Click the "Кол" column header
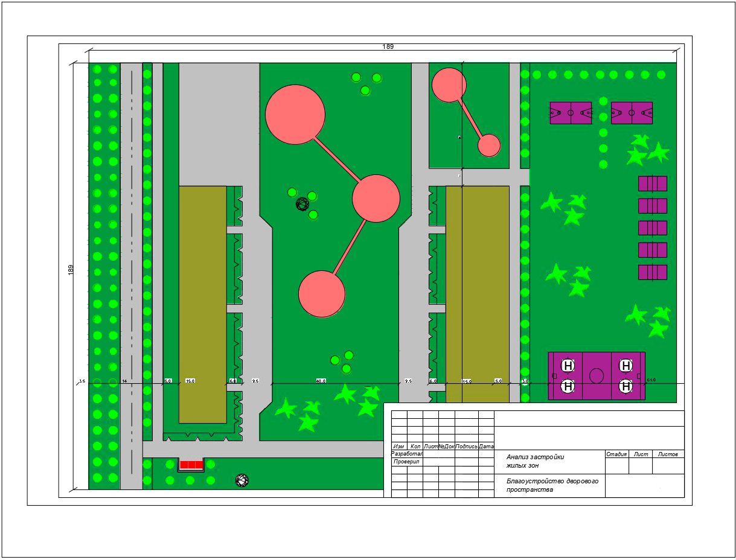 415,447
